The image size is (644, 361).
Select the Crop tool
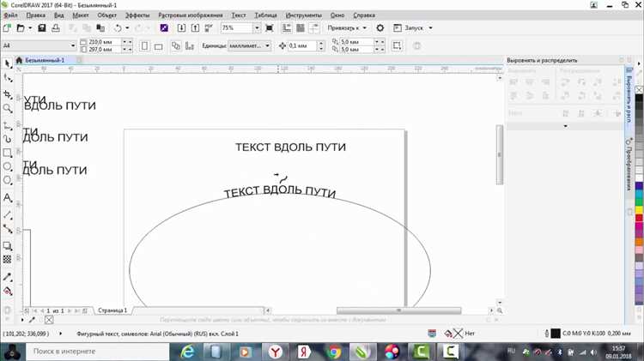(x=8, y=94)
